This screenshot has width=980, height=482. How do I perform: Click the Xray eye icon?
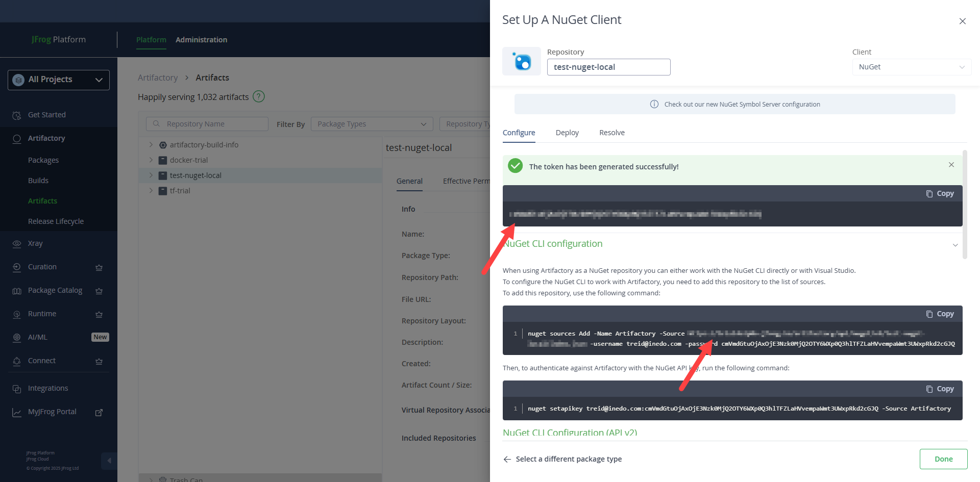tap(17, 244)
